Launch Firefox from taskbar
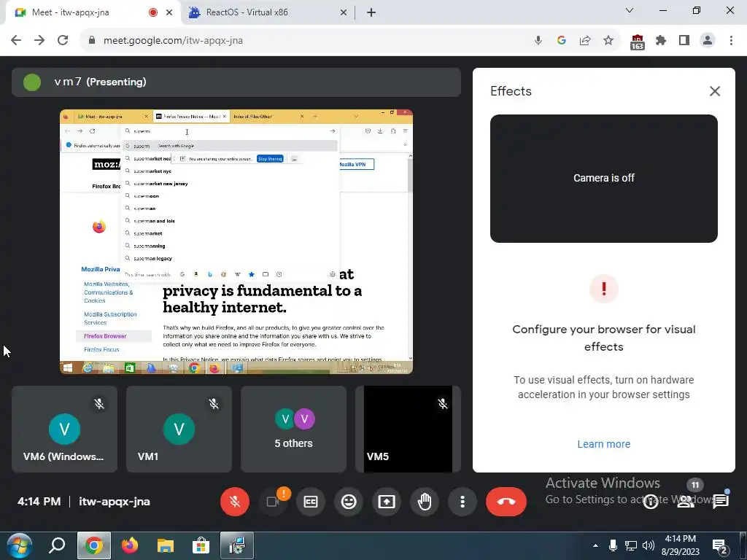 (x=130, y=545)
